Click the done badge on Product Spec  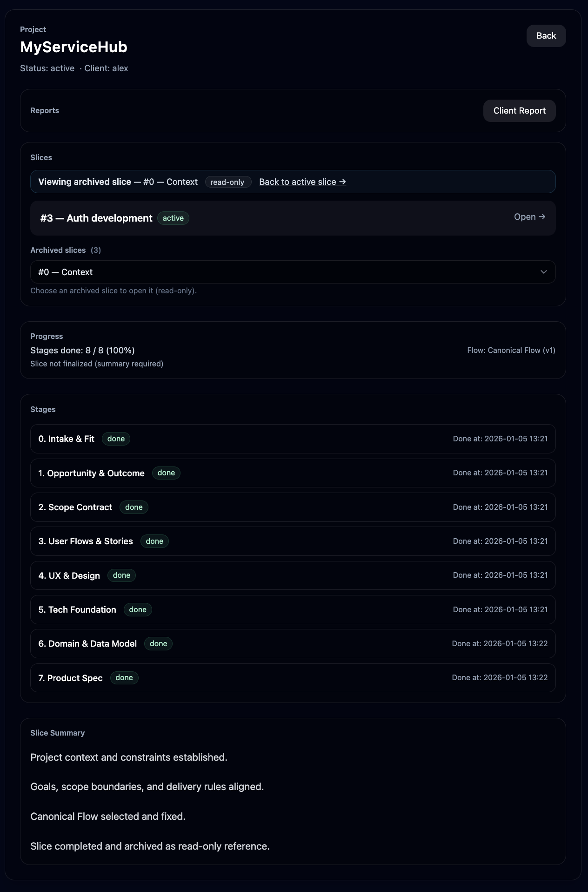click(124, 678)
